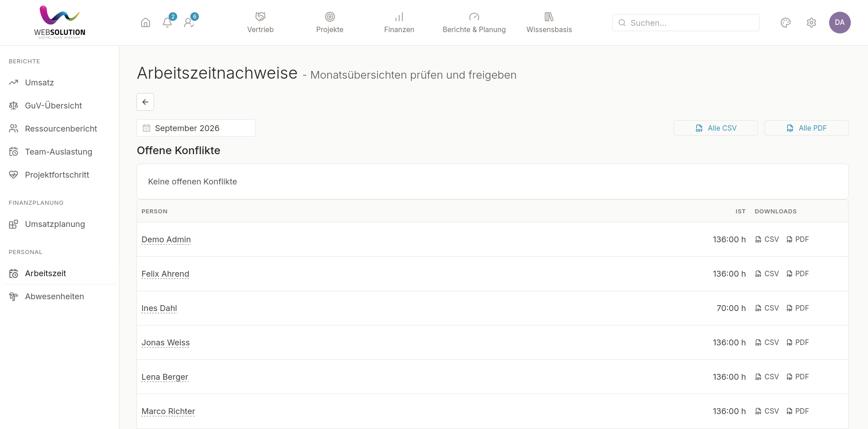Open Lena Berger's timesheet link
The height and width of the screenshot is (429, 868).
click(x=165, y=377)
